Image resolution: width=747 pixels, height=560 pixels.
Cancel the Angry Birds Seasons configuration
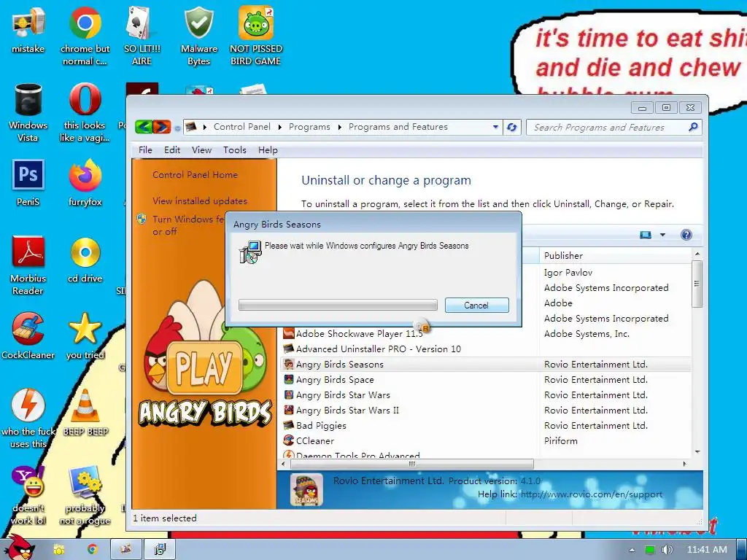coord(477,306)
